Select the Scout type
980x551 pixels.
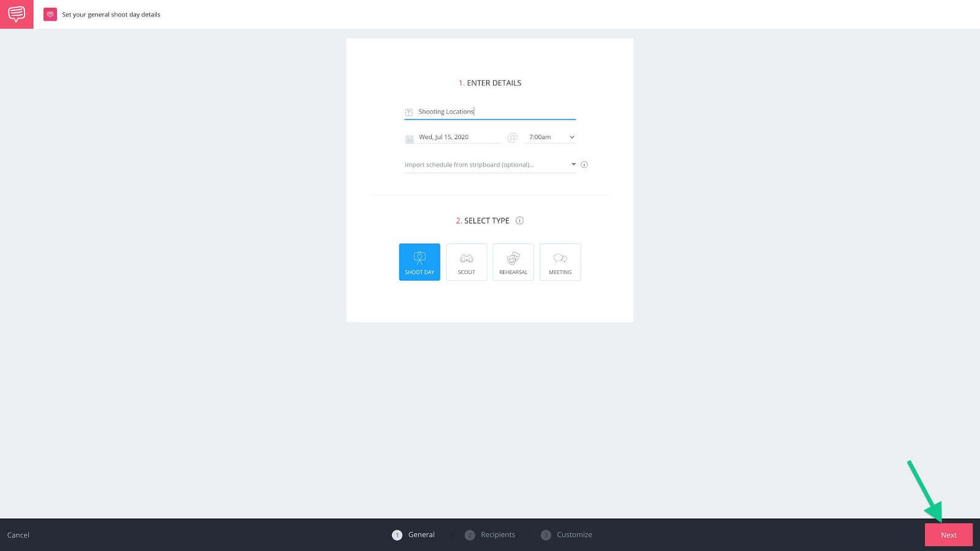467,262
